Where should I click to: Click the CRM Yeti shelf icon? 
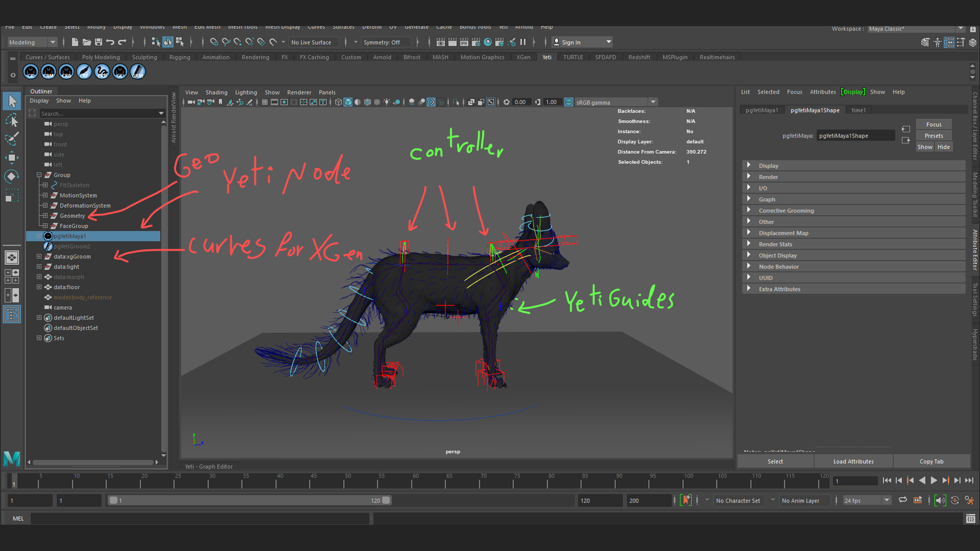(x=48, y=72)
